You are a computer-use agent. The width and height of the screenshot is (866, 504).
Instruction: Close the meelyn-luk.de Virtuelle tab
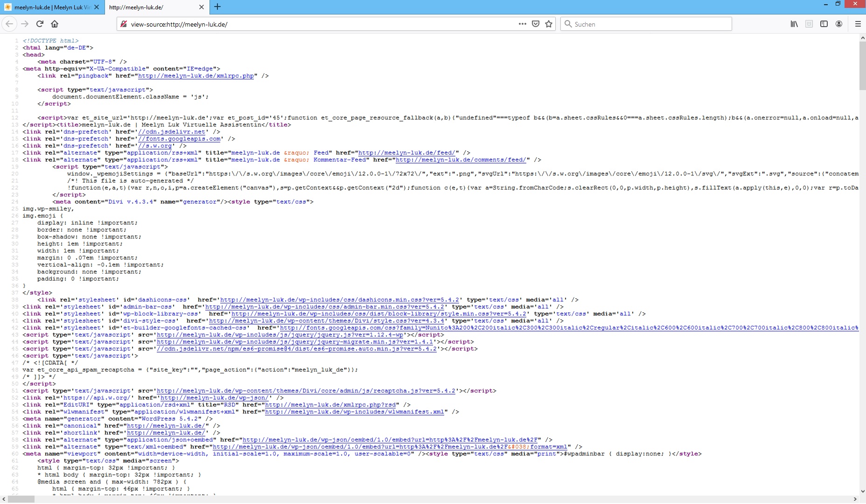97,7
